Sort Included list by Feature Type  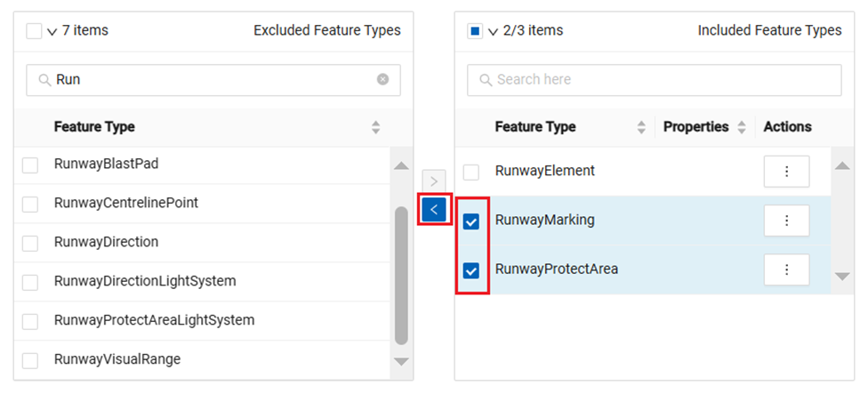(641, 127)
